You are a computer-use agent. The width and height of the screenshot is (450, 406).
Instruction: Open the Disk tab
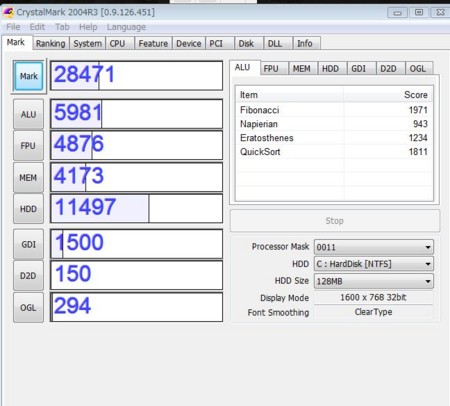246,44
